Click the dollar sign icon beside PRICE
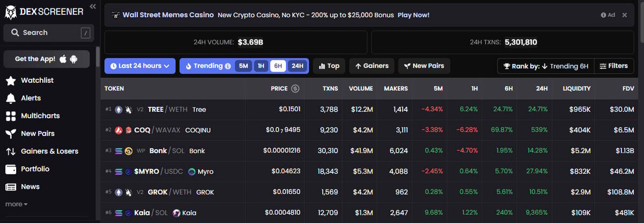Viewport: 644px width, 223px height. [x=295, y=89]
